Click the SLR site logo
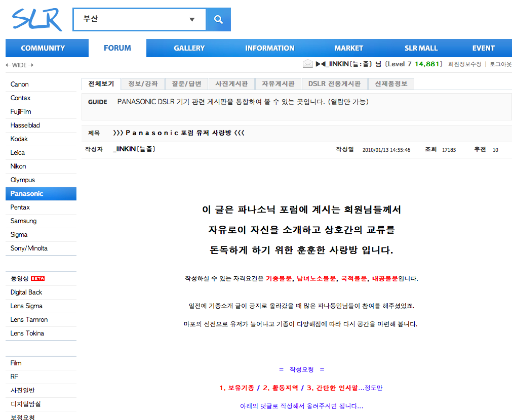Screen dimensions: 513x420 [x=37, y=20]
